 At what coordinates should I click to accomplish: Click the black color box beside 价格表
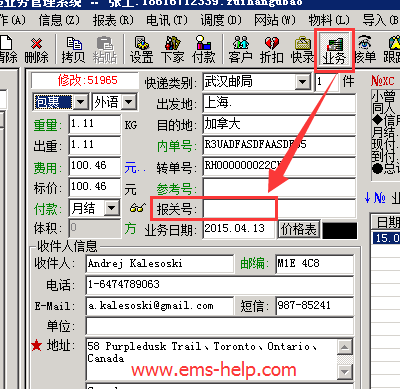[340, 231]
